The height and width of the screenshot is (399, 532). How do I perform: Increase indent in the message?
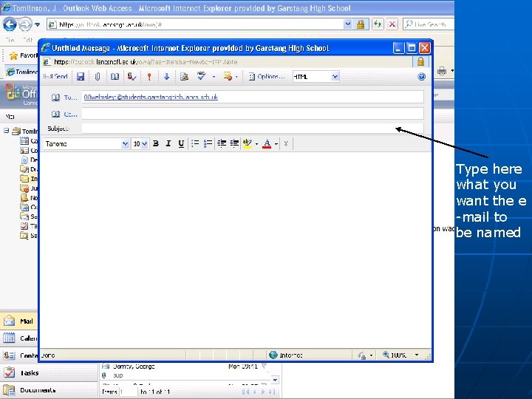[234, 143]
